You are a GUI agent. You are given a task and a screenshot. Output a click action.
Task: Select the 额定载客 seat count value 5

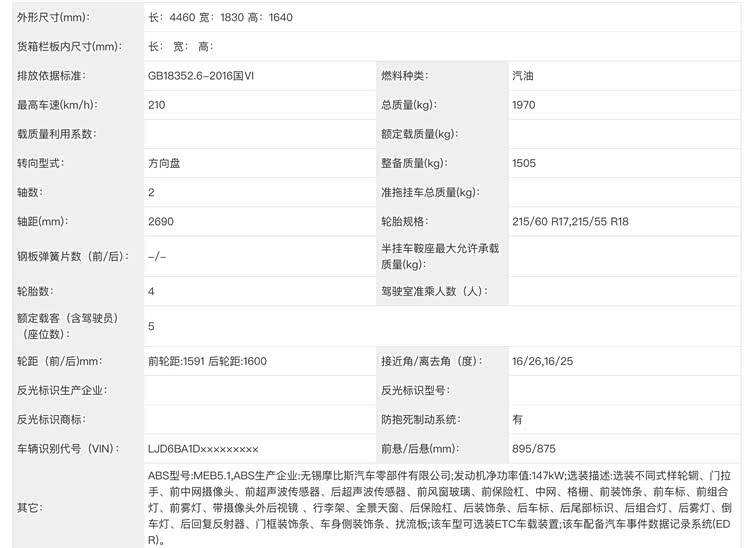[x=151, y=326]
